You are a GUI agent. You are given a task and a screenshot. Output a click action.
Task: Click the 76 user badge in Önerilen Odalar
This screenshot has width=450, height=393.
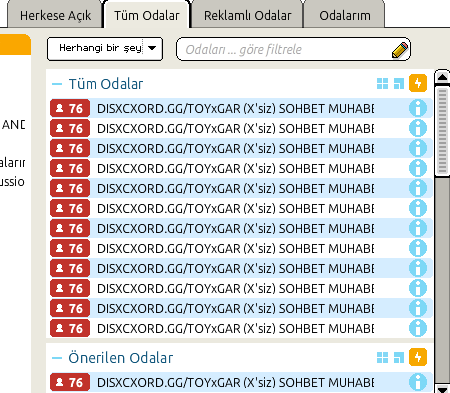[70, 382]
